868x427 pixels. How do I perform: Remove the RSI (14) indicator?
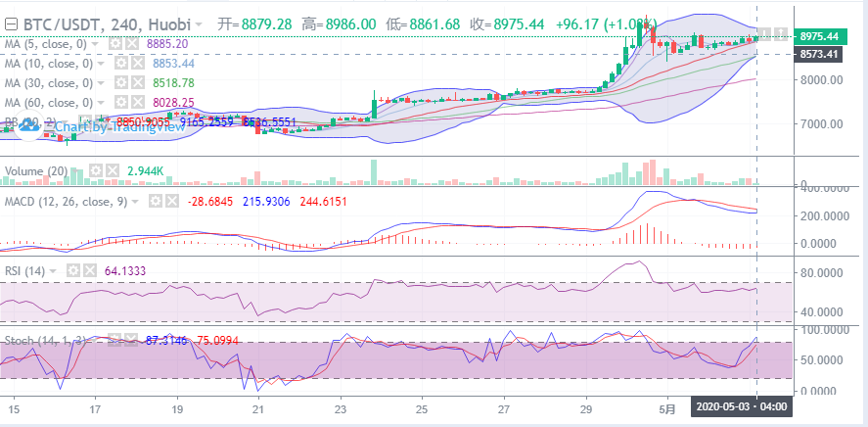(90, 271)
